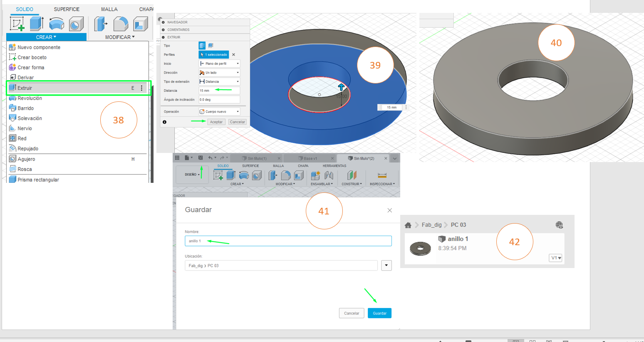Open the anillo 1 thumbnail in the data panel
The width and height of the screenshot is (644, 342).
pos(421,249)
